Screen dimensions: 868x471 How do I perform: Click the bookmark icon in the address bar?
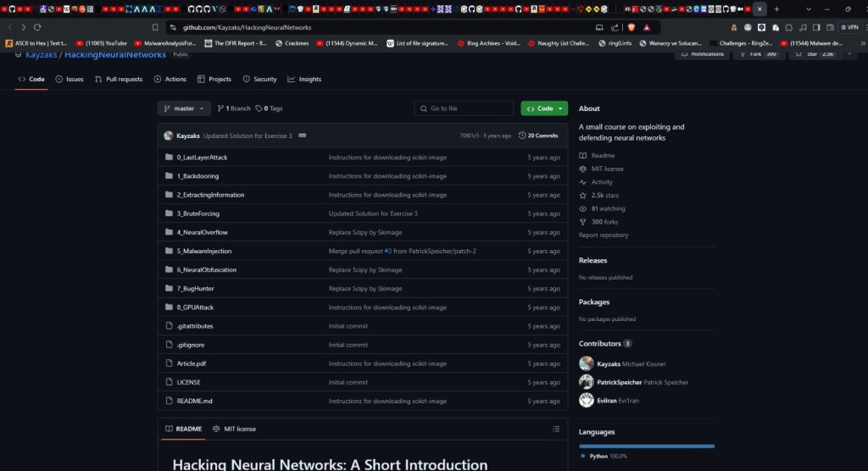(x=155, y=27)
